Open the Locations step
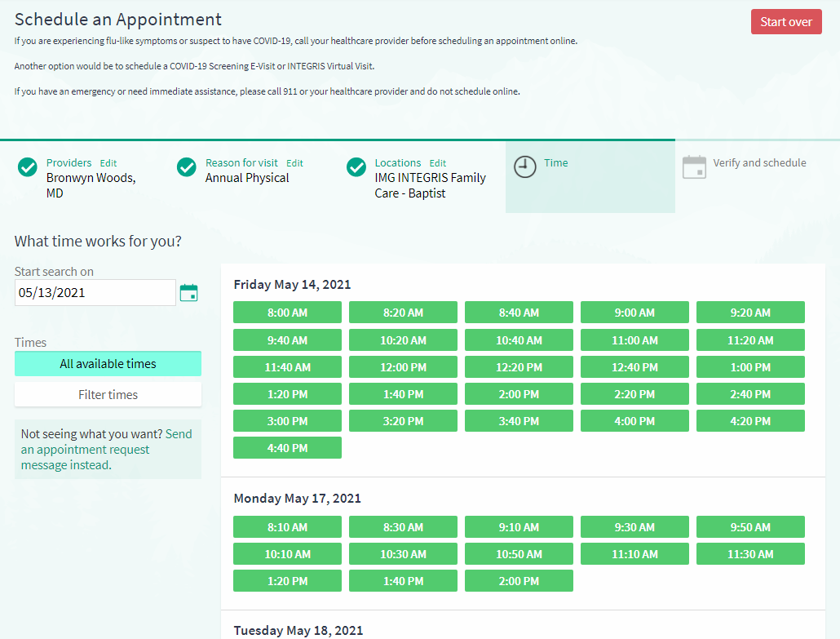The image size is (840, 639). [x=397, y=162]
